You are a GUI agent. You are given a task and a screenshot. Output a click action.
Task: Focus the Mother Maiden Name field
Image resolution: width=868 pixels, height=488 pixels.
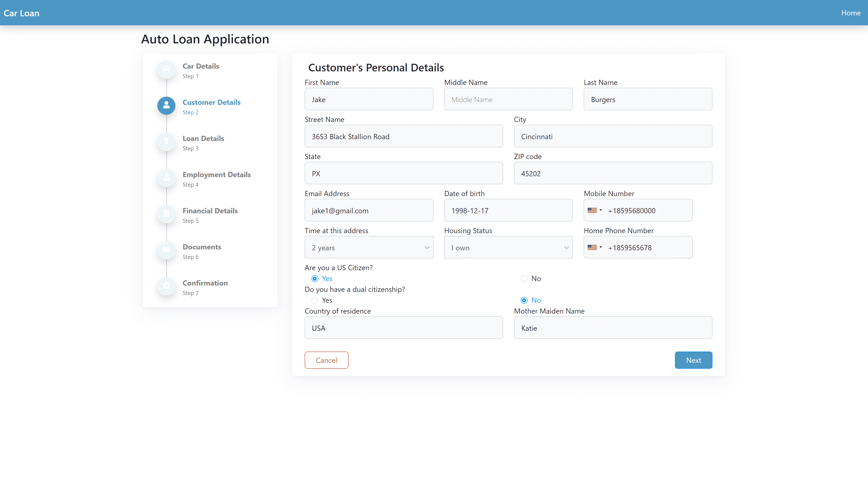click(x=613, y=328)
